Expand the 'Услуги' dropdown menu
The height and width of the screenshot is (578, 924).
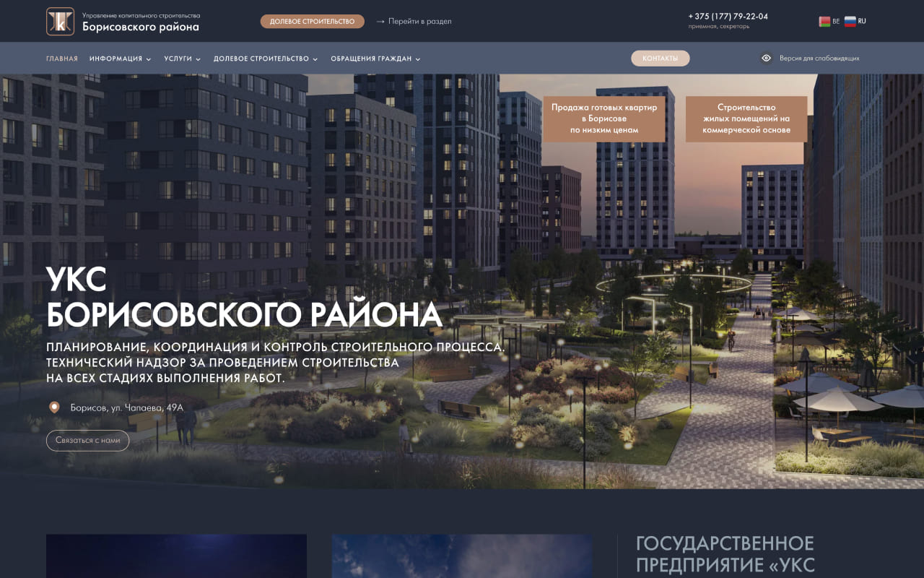click(x=182, y=59)
